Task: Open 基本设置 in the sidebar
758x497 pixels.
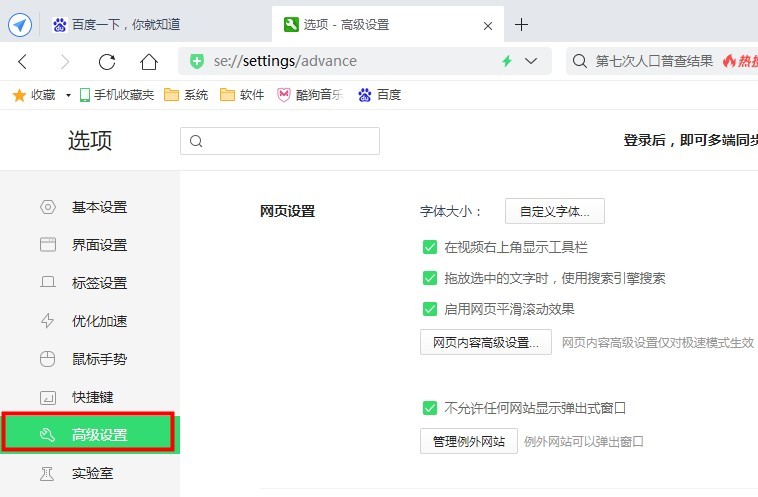Action: [x=90, y=207]
